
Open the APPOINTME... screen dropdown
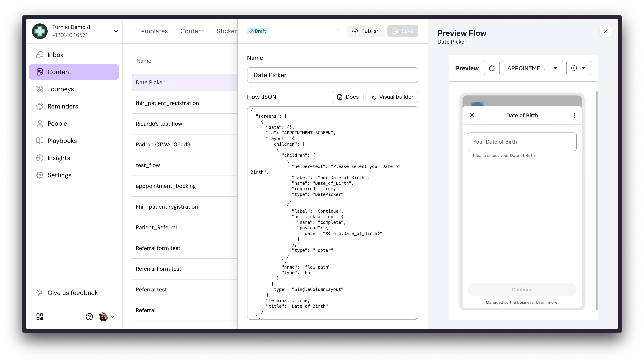click(533, 68)
